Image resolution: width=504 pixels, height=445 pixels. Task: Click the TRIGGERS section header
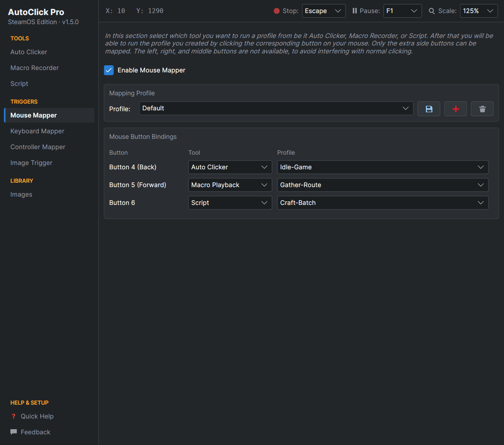coord(24,102)
